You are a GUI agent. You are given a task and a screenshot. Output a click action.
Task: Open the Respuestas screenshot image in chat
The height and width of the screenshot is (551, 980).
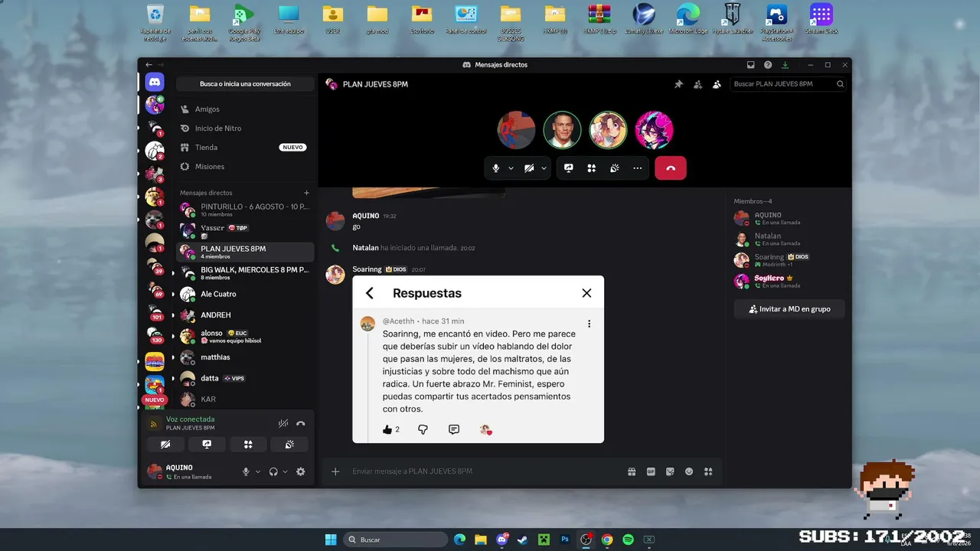[478, 359]
